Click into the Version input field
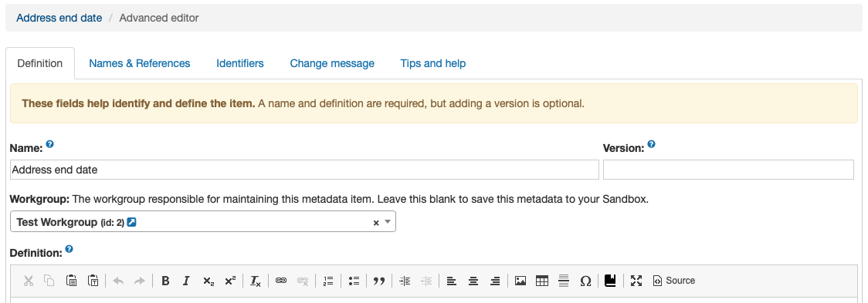 (728, 170)
